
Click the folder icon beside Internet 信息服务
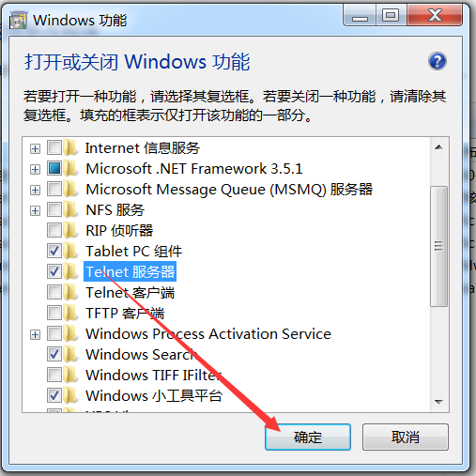pyautogui.click(x=70, y=147)
